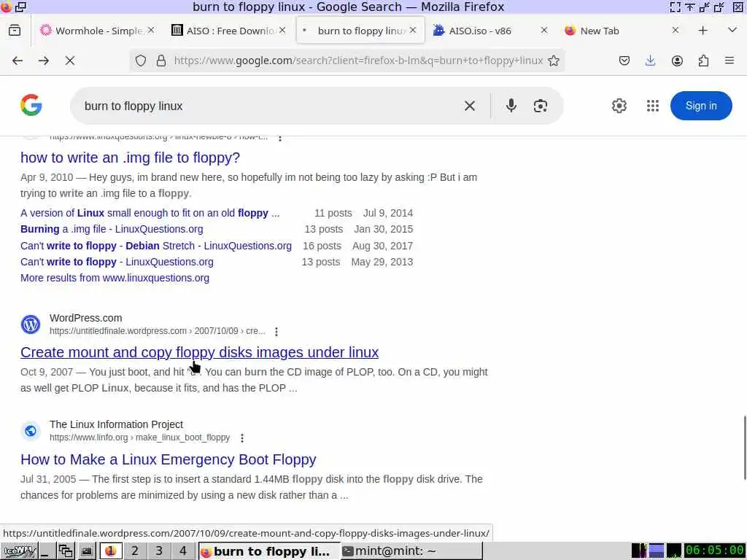Click the page vertical scrollbar thumb

[744, 448]
